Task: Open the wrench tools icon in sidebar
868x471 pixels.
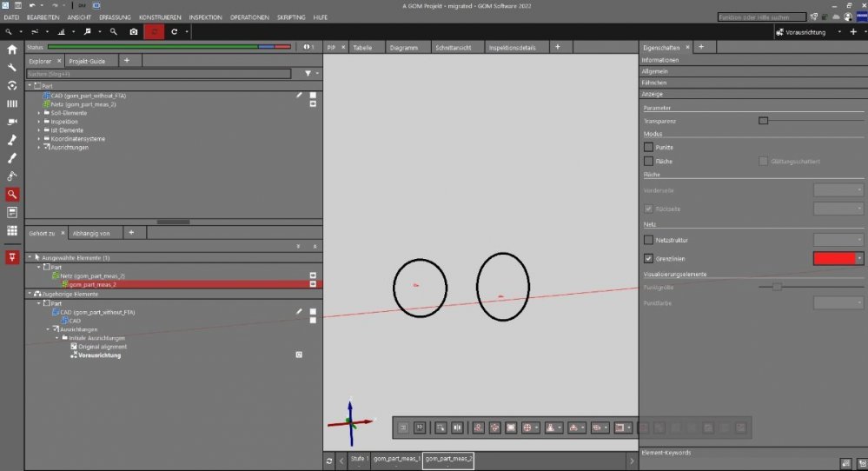Action: click(x=12, y=68)
